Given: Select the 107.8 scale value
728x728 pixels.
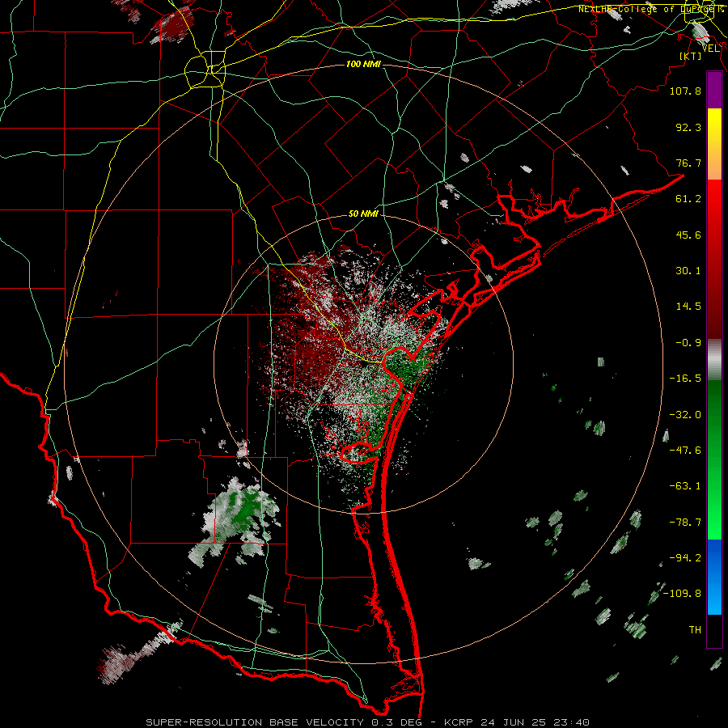Looking at the screenshot, I should [685, 91].
